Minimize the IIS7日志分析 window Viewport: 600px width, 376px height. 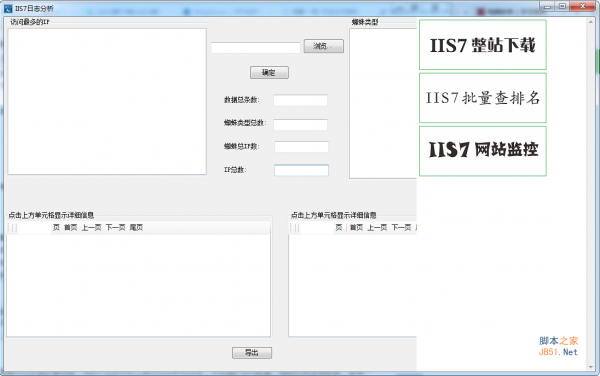coord(548,6)
